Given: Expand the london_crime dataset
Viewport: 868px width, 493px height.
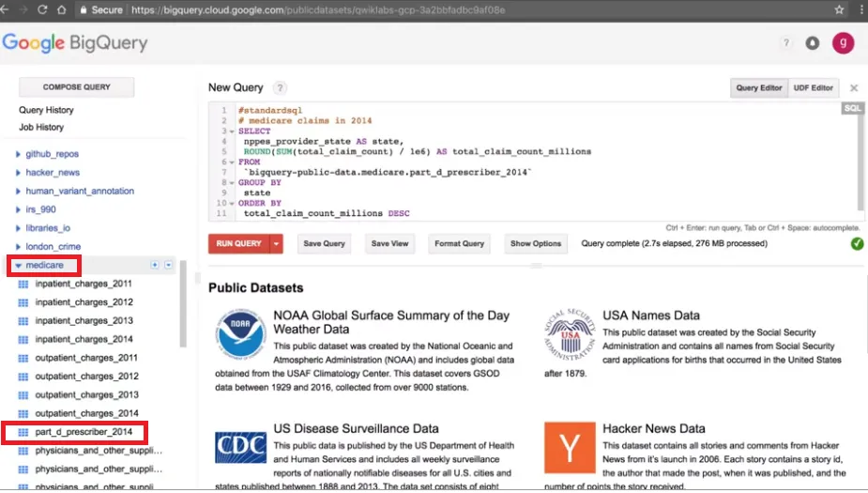Looking at the screenshot, I should (x=18, y=246).
